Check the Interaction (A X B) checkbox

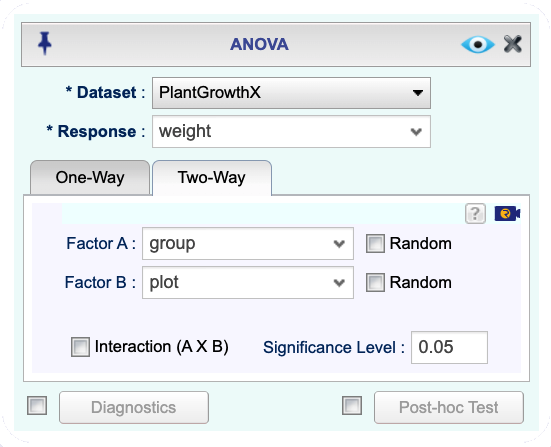(x=80, y=347)
